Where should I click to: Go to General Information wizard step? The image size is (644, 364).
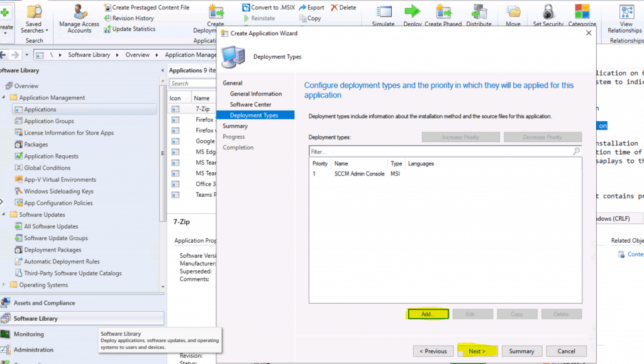coord(256,94)
